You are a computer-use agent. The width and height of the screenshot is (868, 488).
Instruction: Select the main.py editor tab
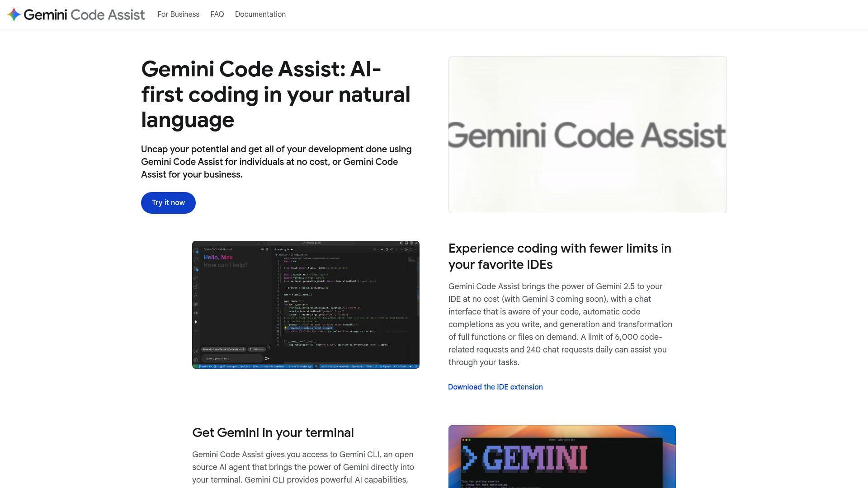pyautogui.click(x=283, y=249)
